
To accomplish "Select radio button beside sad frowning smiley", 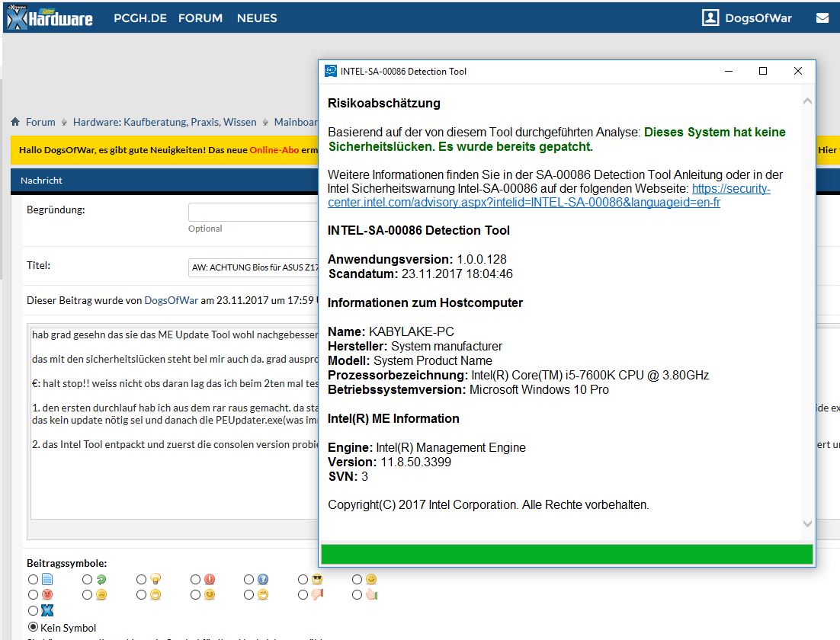I will (88, 594).
